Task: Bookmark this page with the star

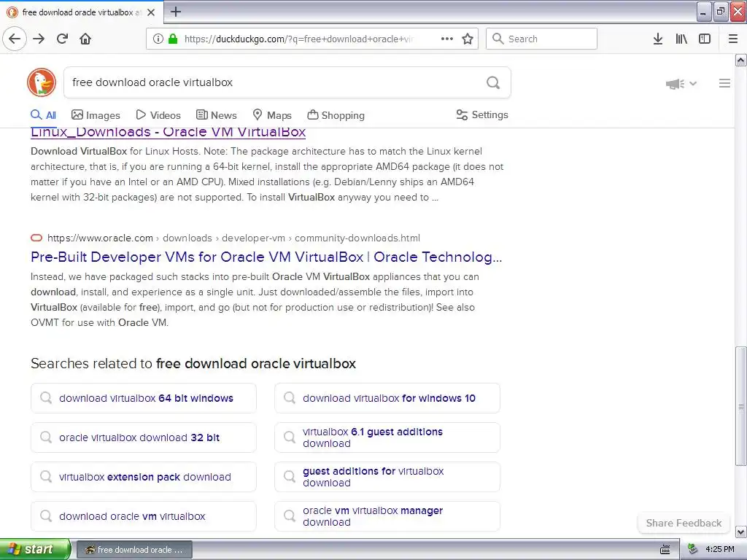Action: (468, 39)
